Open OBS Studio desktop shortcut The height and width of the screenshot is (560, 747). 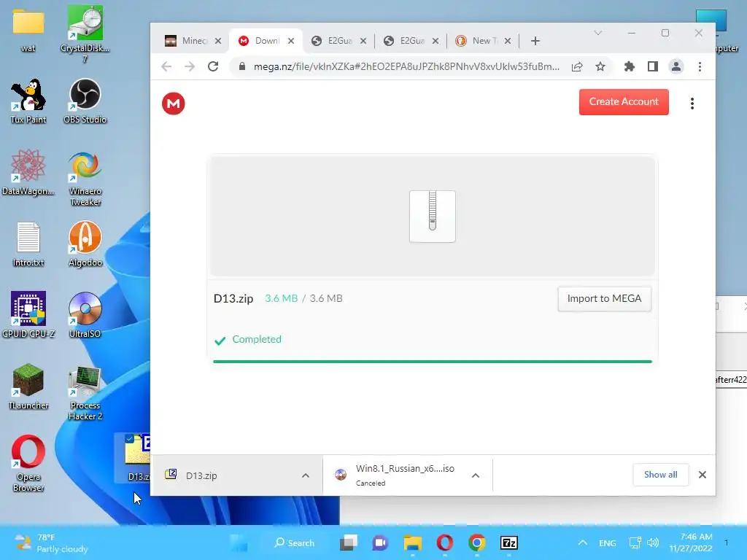85,101
